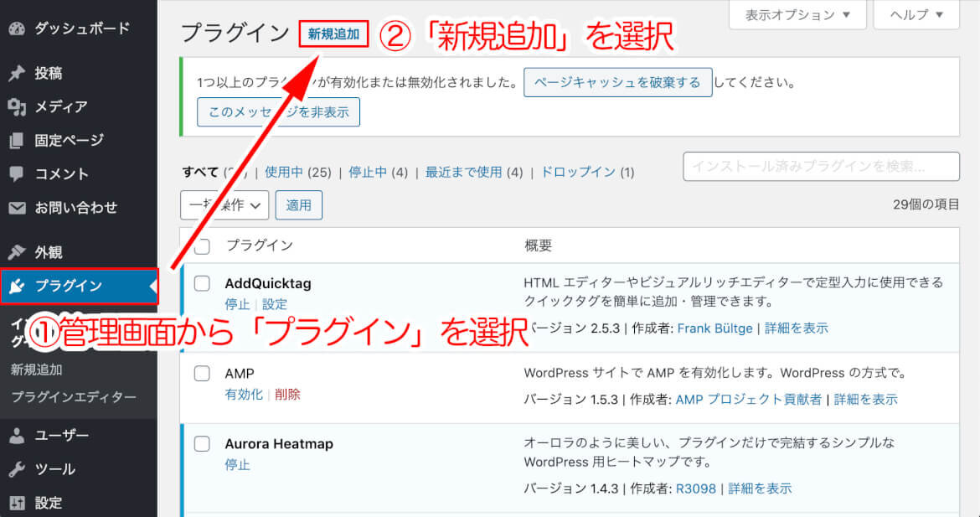Check the AMP plugin checkbox

202,373
